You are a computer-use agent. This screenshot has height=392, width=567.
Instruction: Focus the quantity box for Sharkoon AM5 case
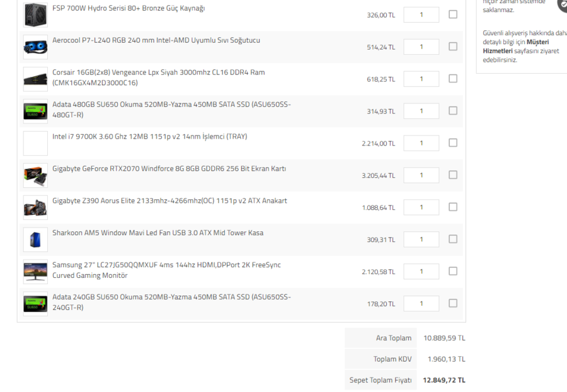(x=421, y=239)
